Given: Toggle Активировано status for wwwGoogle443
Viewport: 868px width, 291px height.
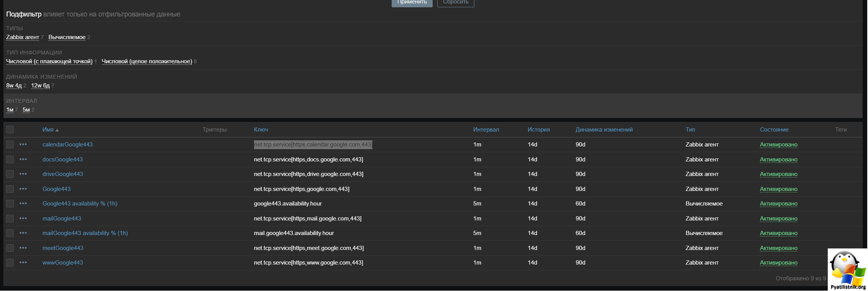Looking at the screenshot, I should tap(778, 263).
